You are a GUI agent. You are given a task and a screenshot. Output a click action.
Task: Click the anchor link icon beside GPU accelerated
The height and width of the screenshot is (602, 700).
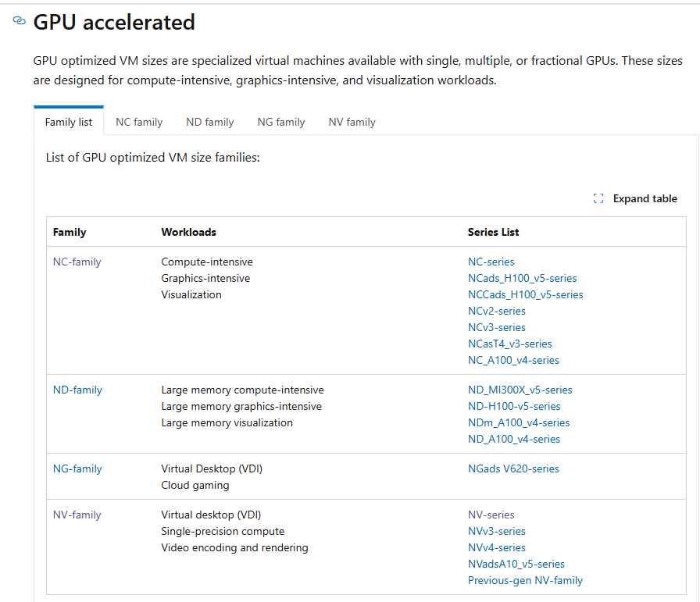tap(20, 22)
